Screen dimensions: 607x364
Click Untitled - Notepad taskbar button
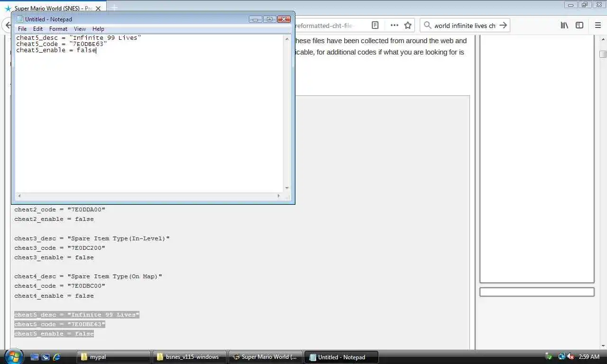pos(341,357)
